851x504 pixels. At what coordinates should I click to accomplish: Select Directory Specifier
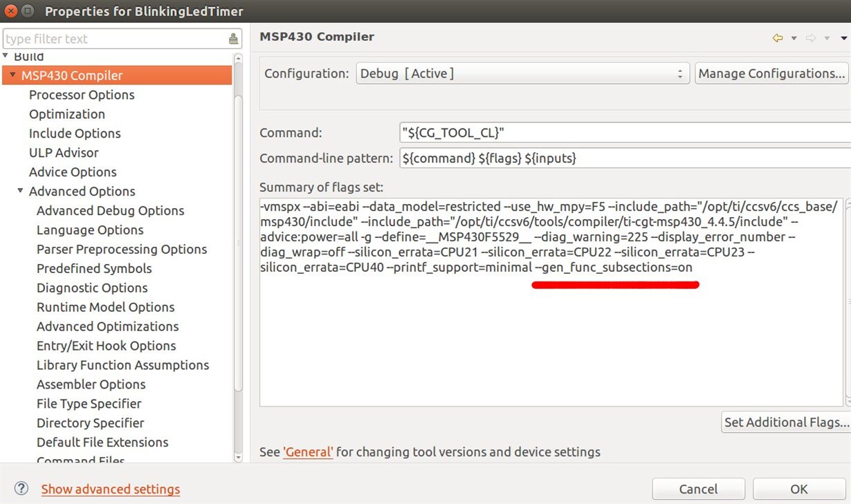tap(91, 423)
